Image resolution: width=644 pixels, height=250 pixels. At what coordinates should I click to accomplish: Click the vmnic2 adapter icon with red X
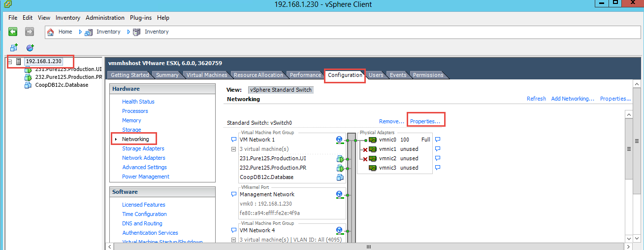[x=373, y=158]
